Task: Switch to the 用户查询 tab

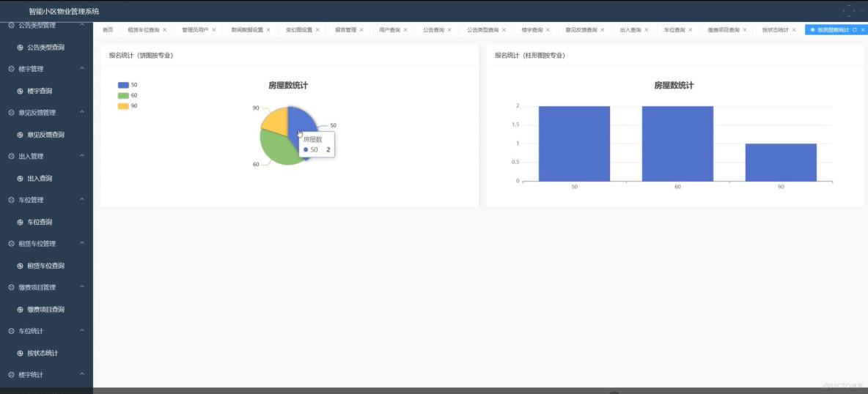Action: (x=390, y=30)
